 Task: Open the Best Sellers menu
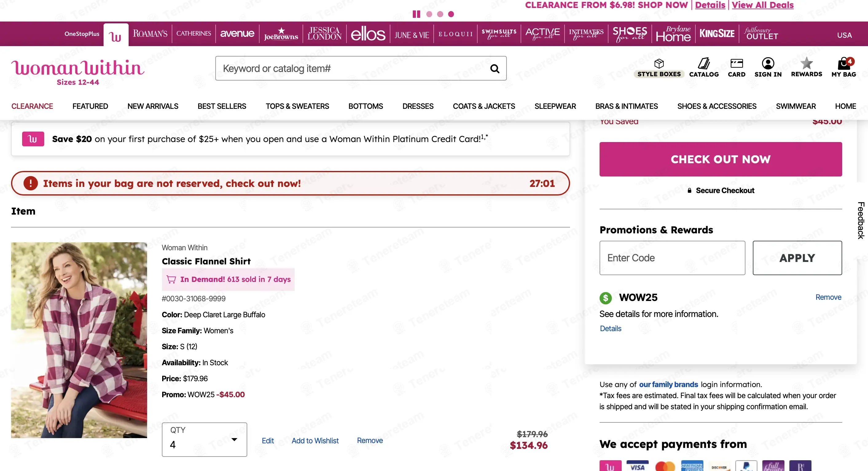222,106
